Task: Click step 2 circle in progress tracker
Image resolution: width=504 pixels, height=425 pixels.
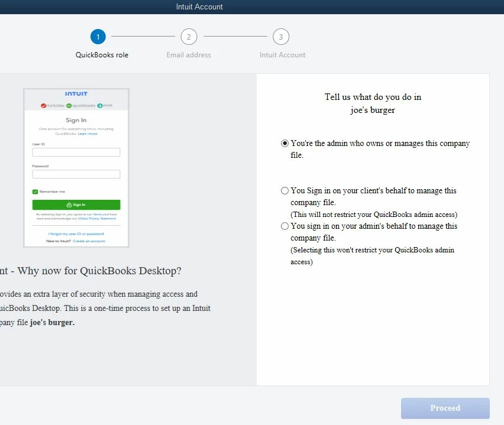Action: (189, 37)
